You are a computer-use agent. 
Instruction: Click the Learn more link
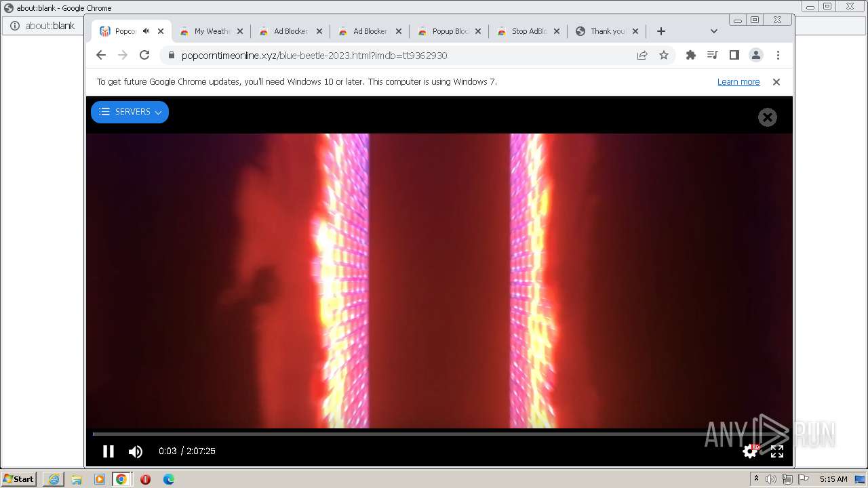[x=738, y=82]
